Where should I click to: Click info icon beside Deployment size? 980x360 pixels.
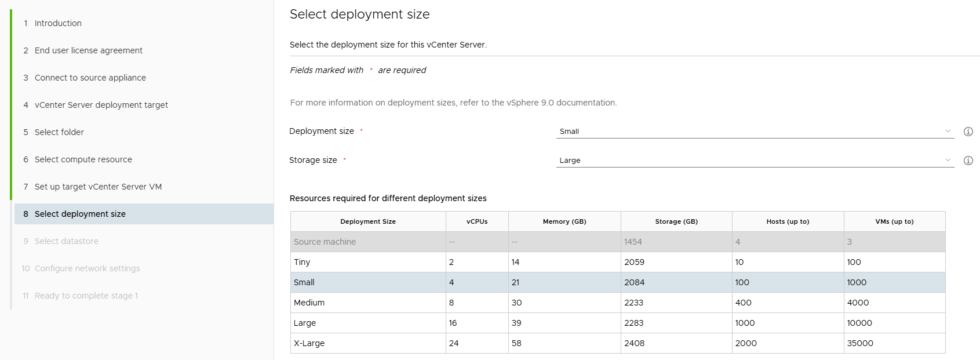968,132
